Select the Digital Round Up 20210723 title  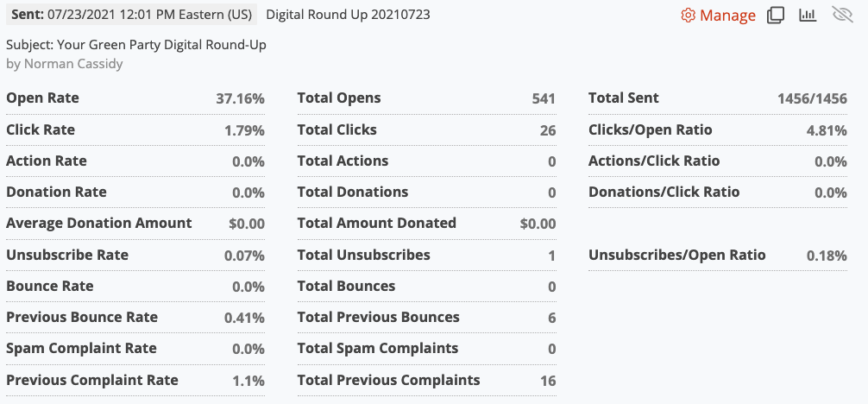point(349,15)
